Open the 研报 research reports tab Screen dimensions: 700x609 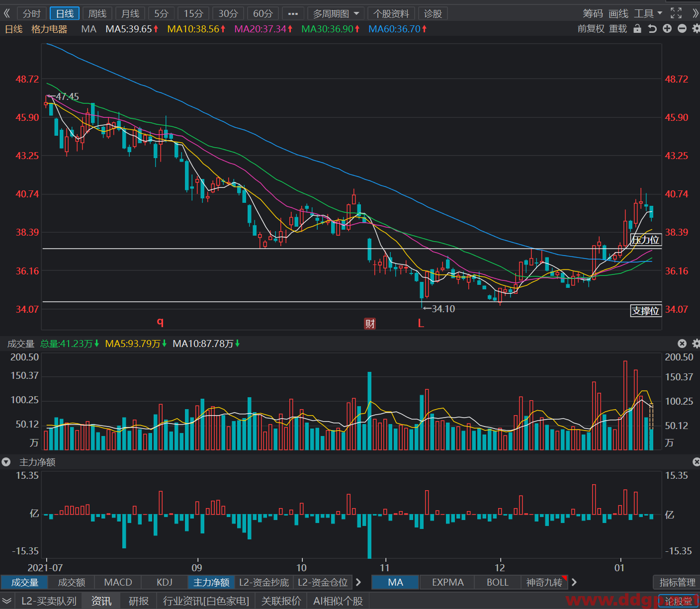[x=138, y=601]
